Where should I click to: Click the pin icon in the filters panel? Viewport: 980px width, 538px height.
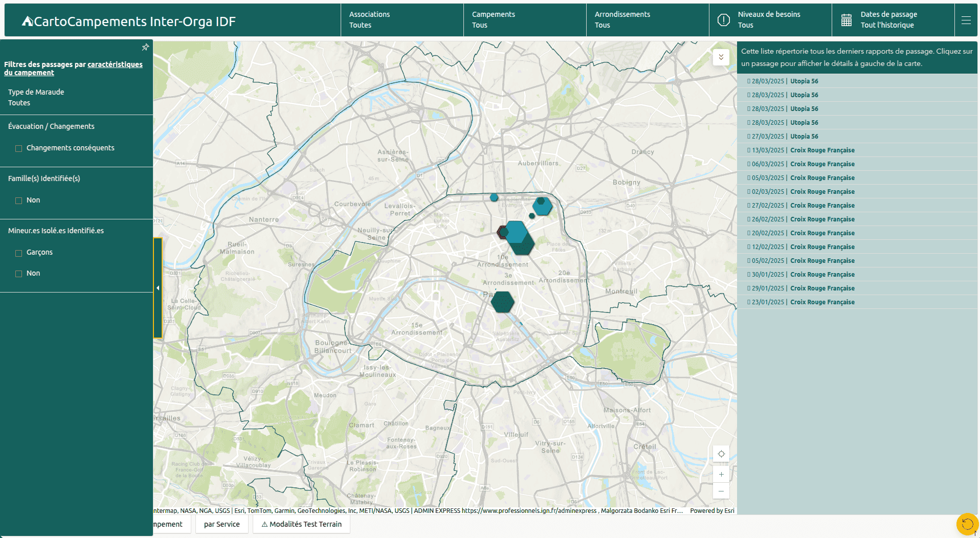145,48
